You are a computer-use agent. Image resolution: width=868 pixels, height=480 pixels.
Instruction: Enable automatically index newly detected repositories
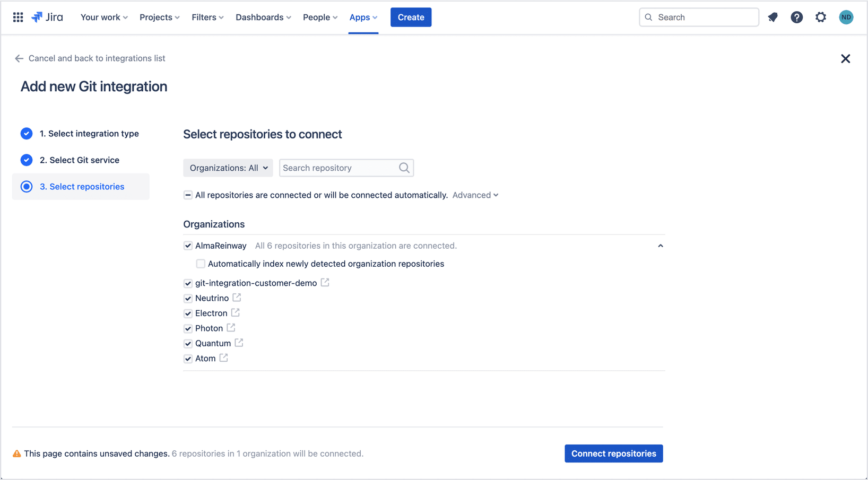201,264
